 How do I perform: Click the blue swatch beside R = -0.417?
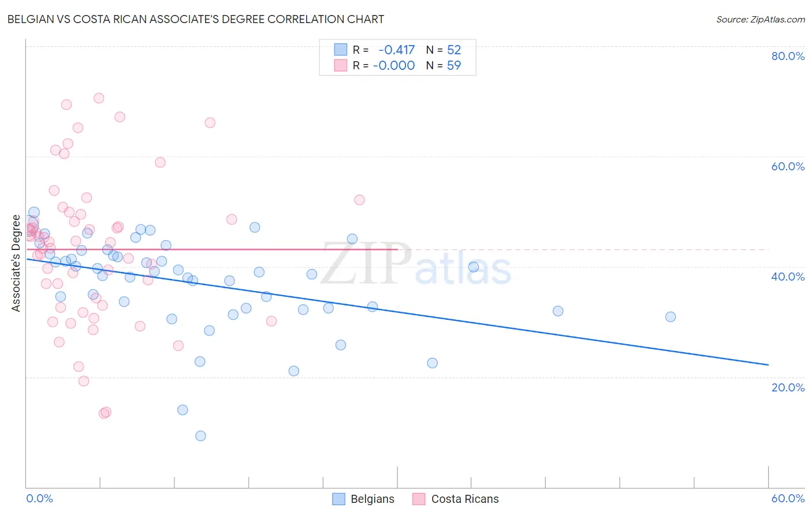click(x=341, y=50)
